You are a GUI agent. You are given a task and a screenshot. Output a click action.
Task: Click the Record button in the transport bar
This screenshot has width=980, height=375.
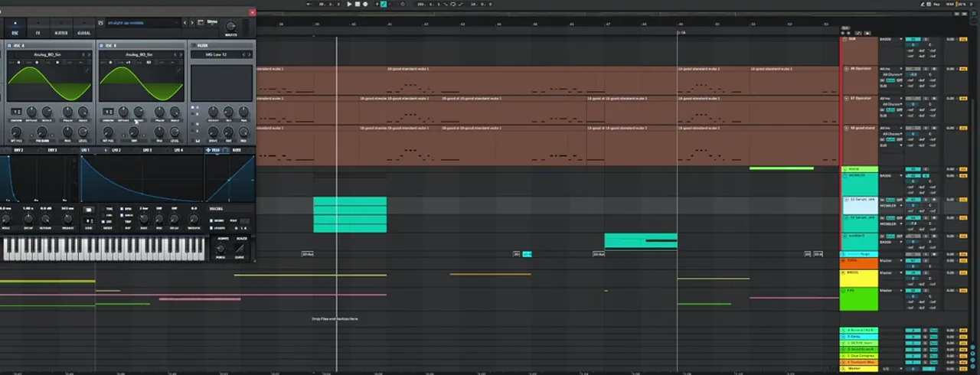[x=365, y=4]
